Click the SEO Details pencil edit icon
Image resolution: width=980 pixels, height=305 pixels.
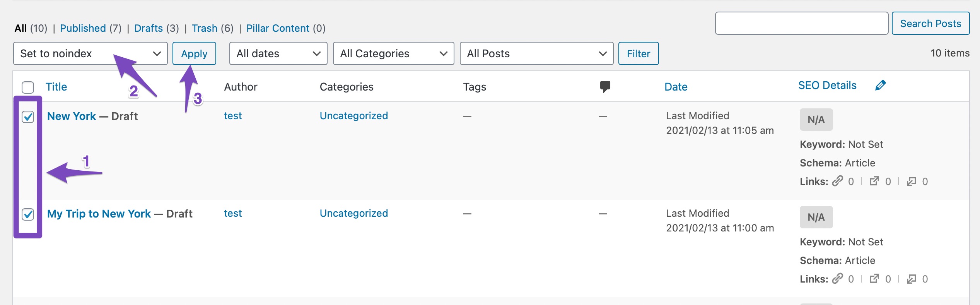point(880,86)
